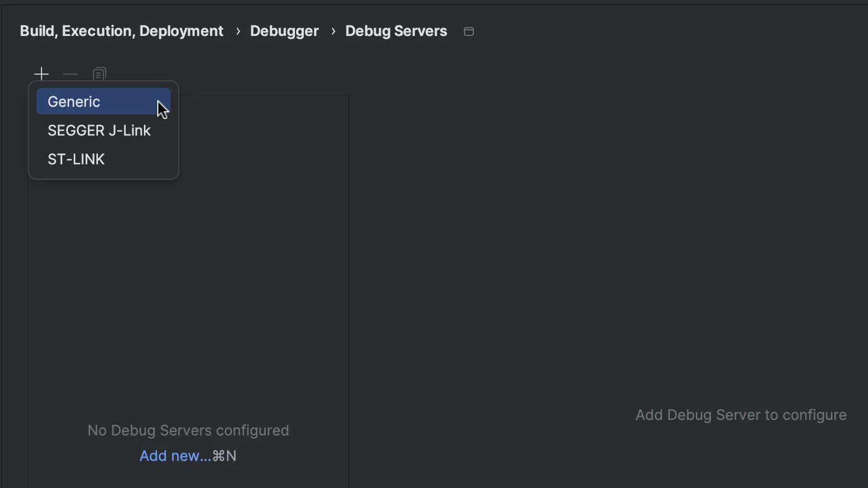Click blank popup space below ST-LINK
This screenshot has width=868, height=488.
[103, 174]
